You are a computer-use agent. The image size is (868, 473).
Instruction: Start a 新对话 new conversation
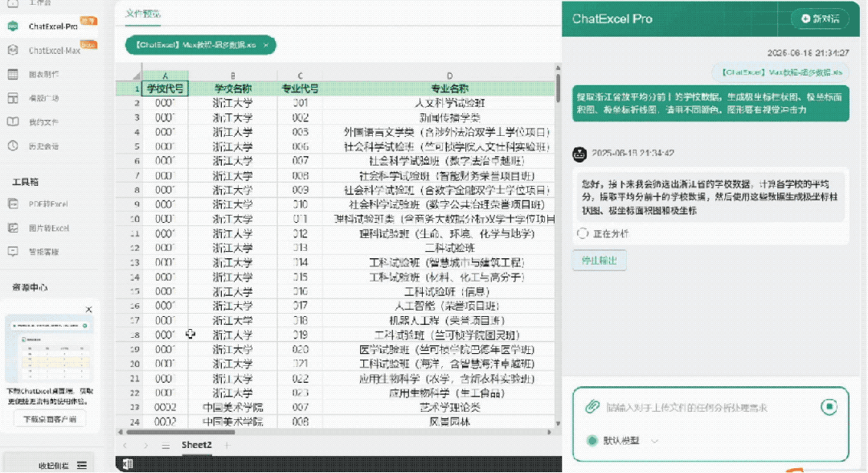point(820,19)
